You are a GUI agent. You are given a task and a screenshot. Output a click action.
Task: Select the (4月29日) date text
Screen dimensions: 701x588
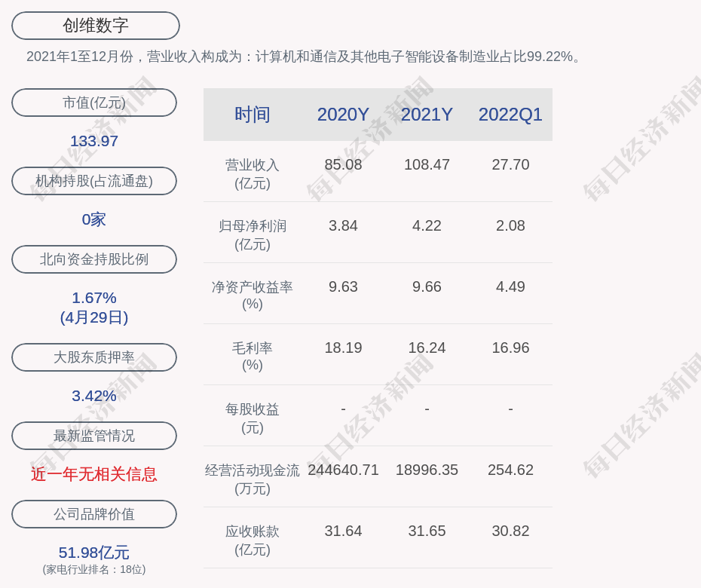point(94,317)
